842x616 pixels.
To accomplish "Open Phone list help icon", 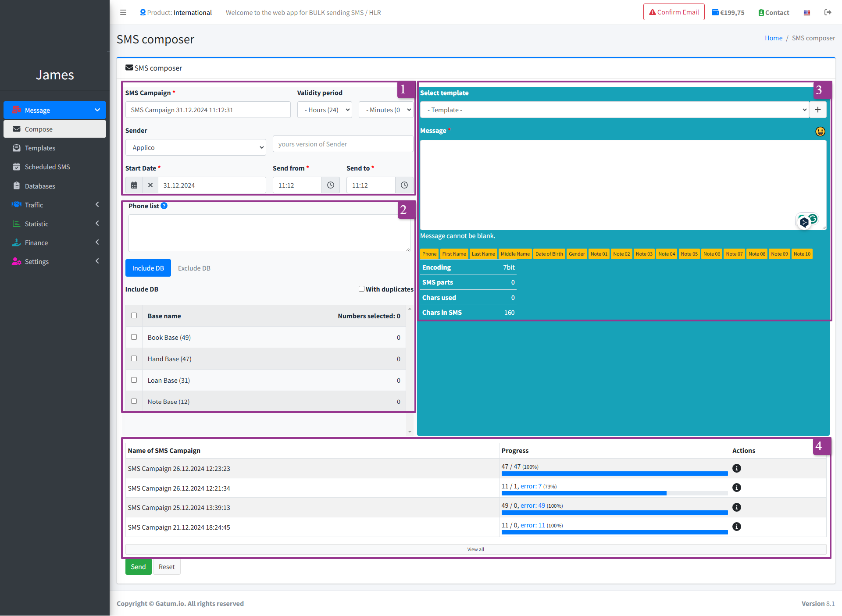I will (x=164, y=206).
